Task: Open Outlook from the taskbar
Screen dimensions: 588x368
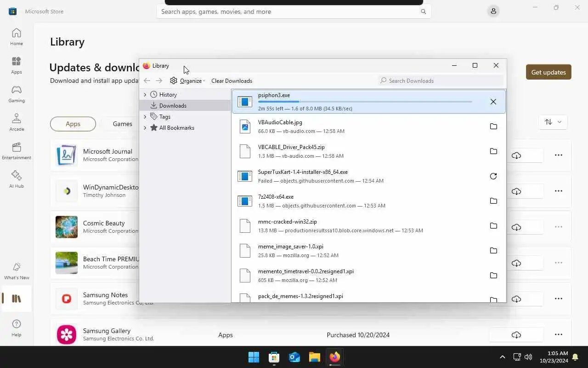Action: tap(294, 357)
